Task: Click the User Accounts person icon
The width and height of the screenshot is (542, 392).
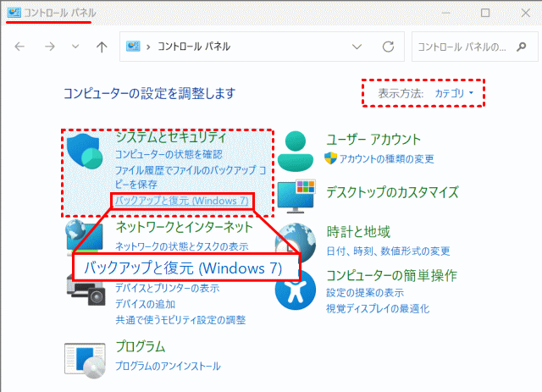Action: [296, 152]
